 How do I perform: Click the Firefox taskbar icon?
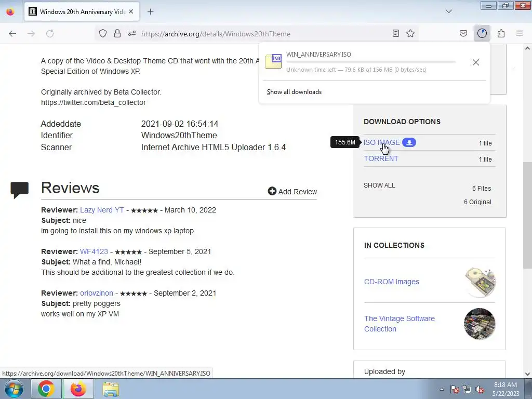[78, 389]
